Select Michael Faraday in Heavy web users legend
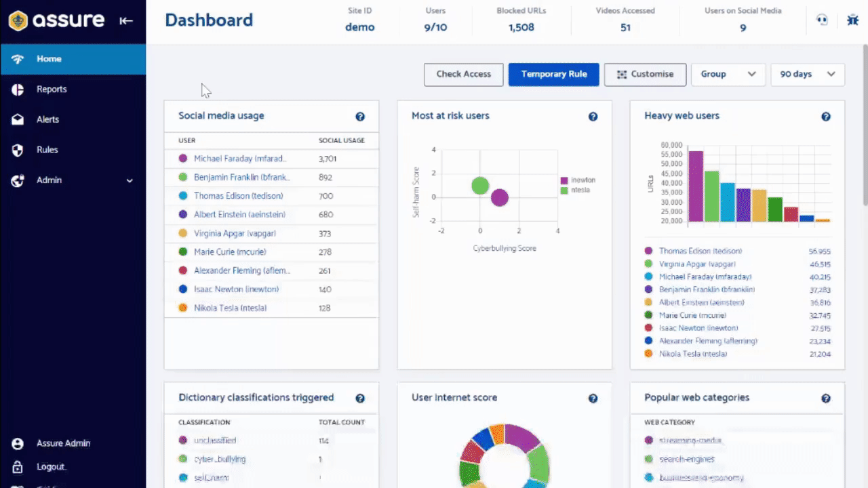The height and width of the screenshot is (488, 868). tap(705, 277)
